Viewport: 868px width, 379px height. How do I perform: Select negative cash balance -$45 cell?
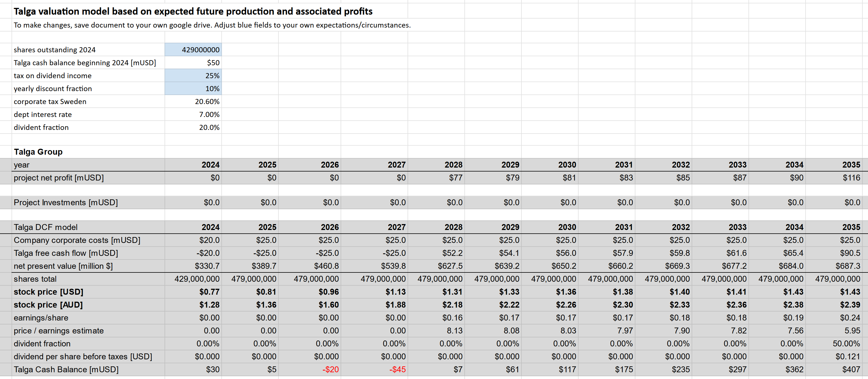click(x=374, y=369)
